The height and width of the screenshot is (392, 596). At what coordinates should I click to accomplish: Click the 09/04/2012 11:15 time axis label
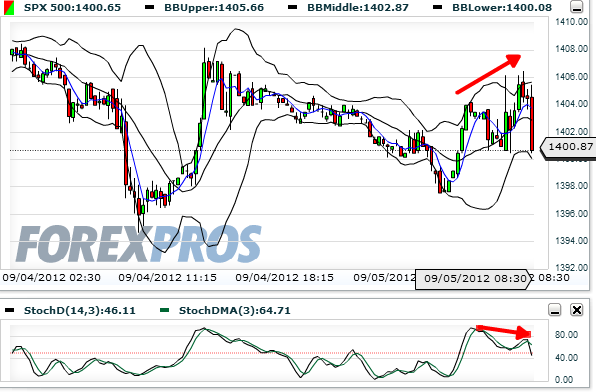168,278
